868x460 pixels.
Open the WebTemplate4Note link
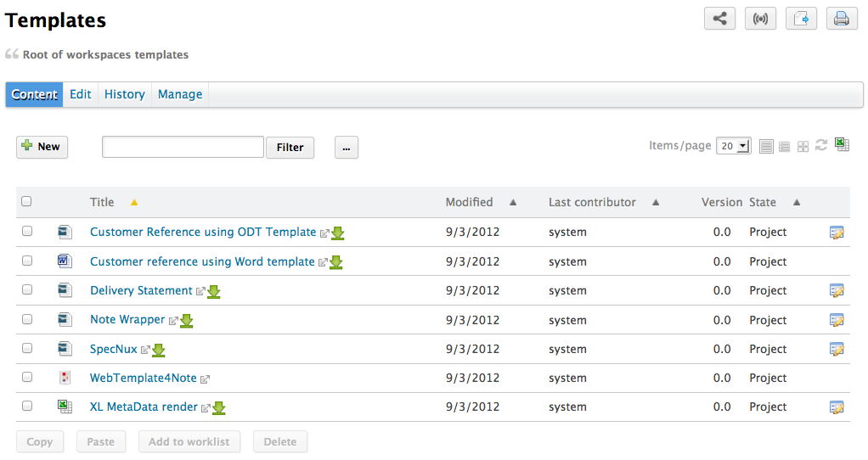click(143, 379)
